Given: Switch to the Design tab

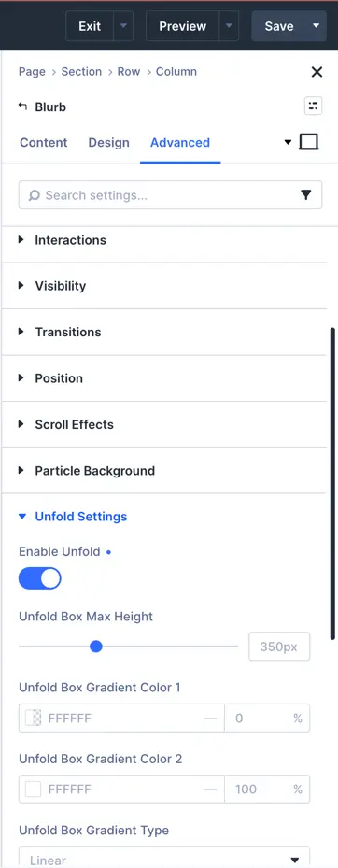Looking at the screenshot, I should click(109, 142).
